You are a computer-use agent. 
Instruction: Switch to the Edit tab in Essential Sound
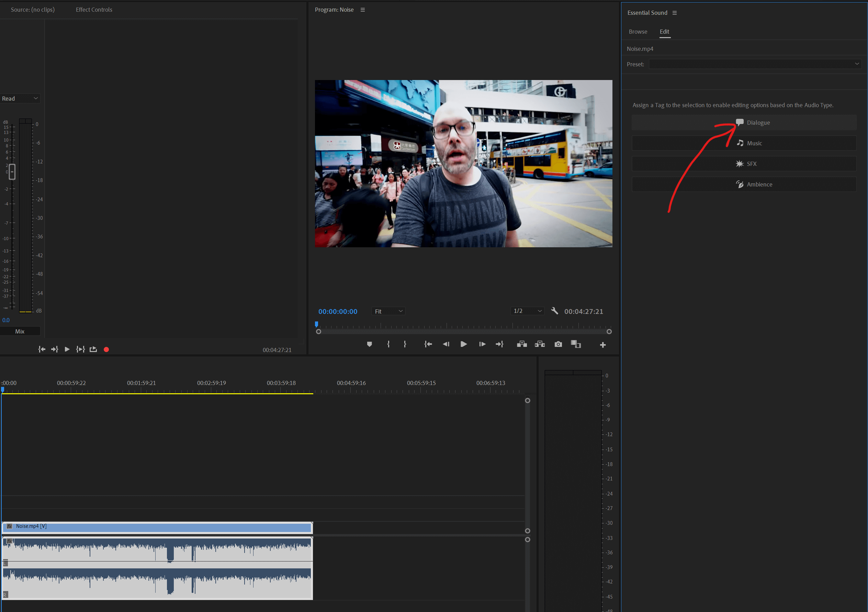tap(663, 31)
